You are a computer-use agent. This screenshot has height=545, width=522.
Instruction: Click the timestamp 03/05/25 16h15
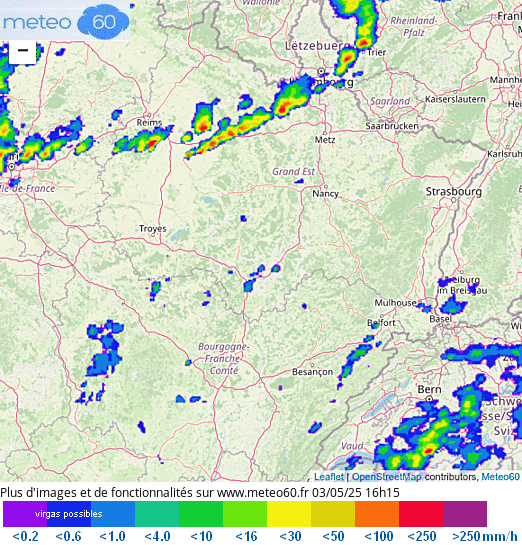tap(356, 493)
